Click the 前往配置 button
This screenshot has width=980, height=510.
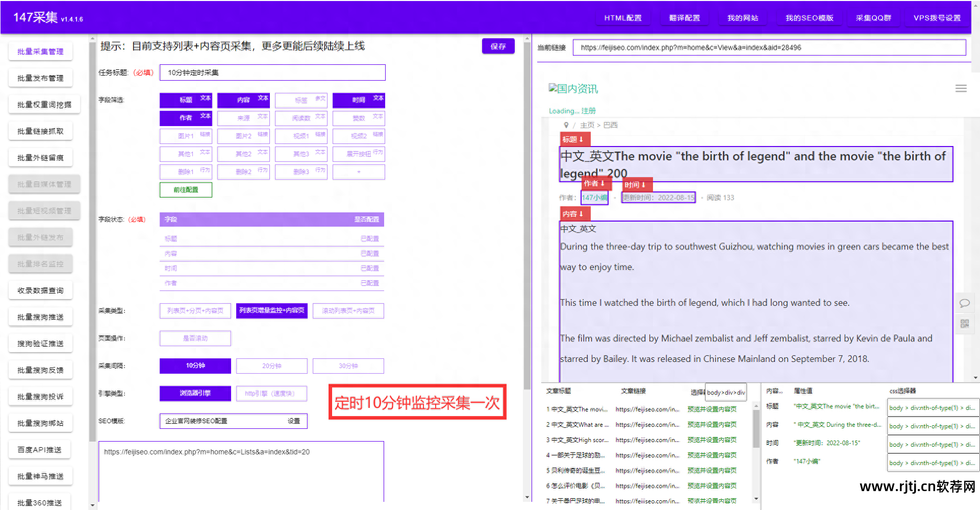186,189
